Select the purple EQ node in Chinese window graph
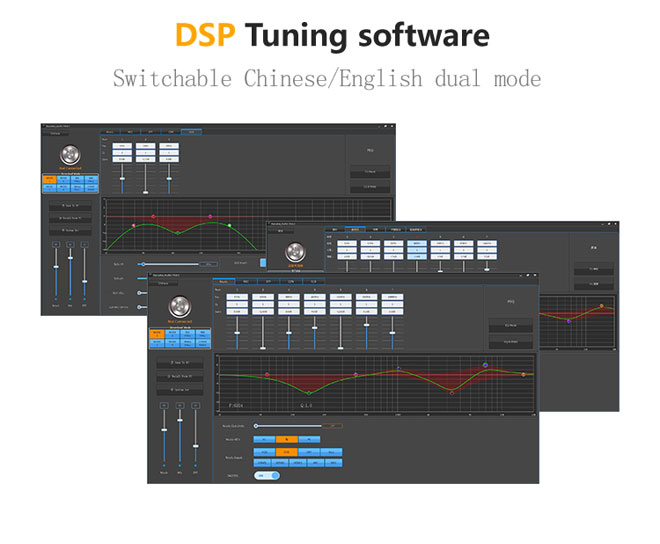Viewport: 660px width, 544px height. (x=569, y=321)
